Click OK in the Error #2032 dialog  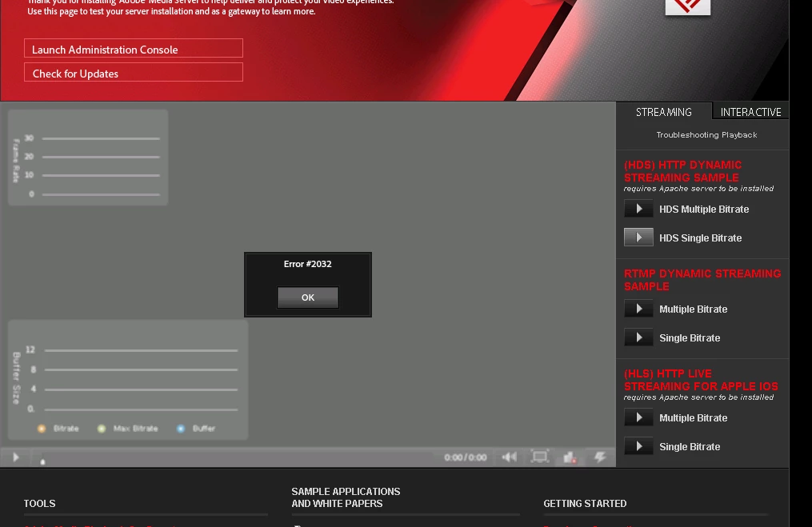(x=308, y=297)
